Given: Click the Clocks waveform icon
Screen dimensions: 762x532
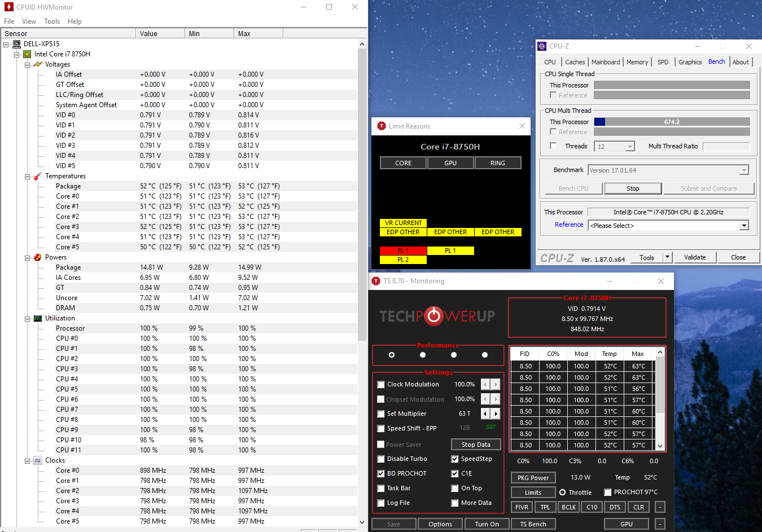Looking at the screenshot, I should coord(38,460).
